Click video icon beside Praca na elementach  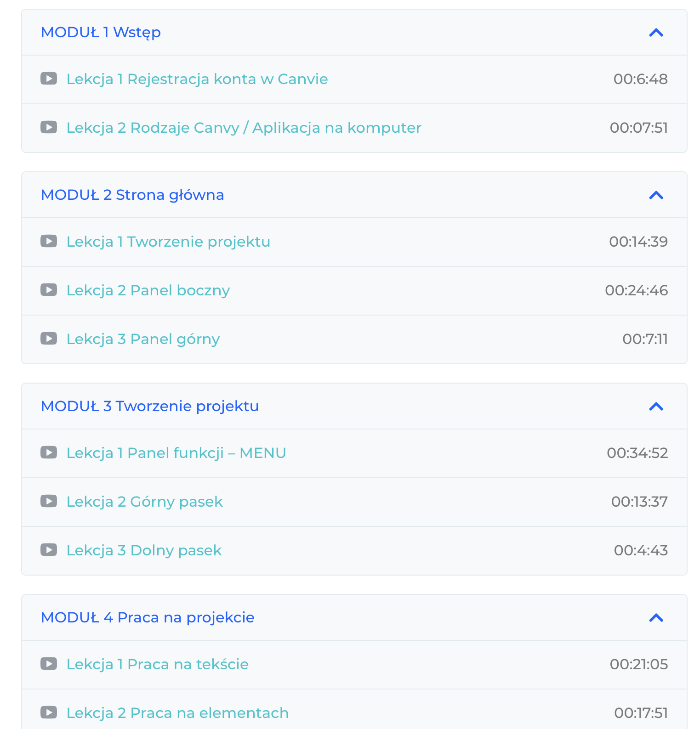[x=49, y=712]
